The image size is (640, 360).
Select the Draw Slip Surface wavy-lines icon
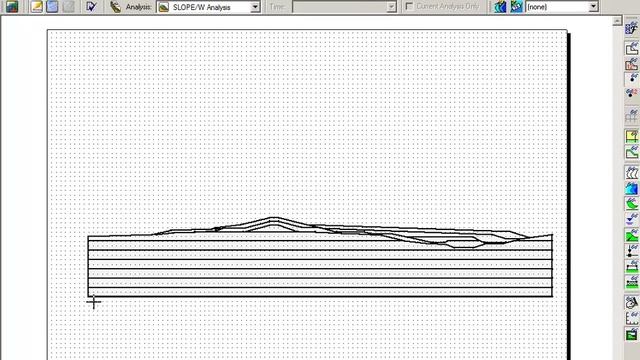[x=631, y=173]
